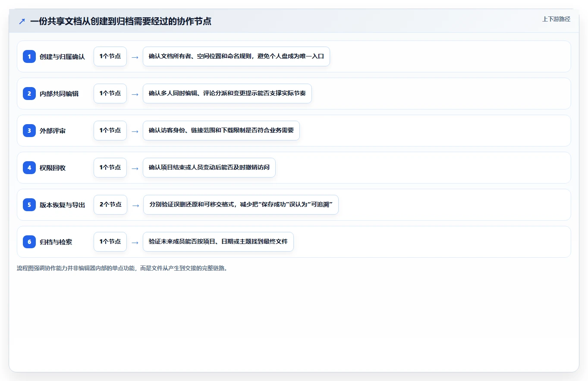588x381 pixels.
Task: Click the 外部评审 step label
Action: (x=53, y=131)
